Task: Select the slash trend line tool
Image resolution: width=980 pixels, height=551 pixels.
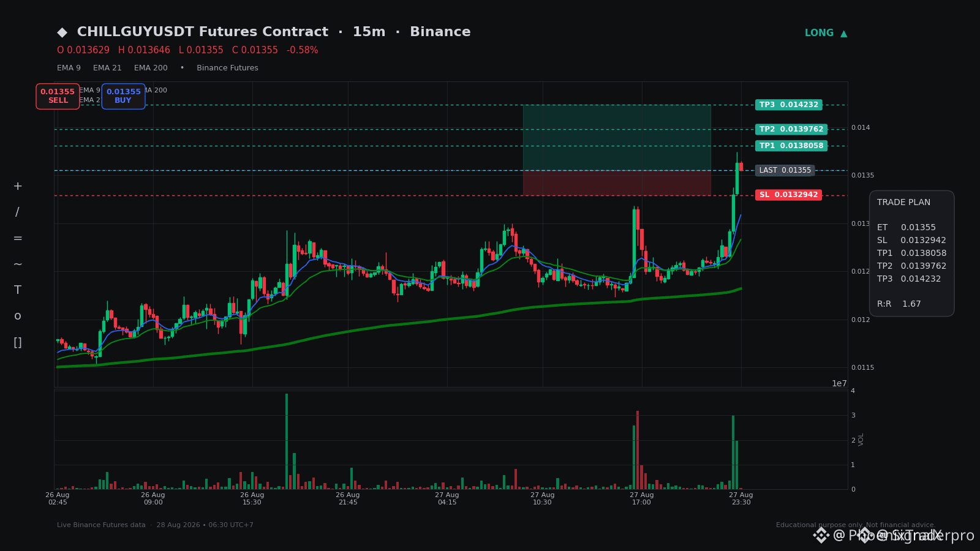Action: click(17, 212)
